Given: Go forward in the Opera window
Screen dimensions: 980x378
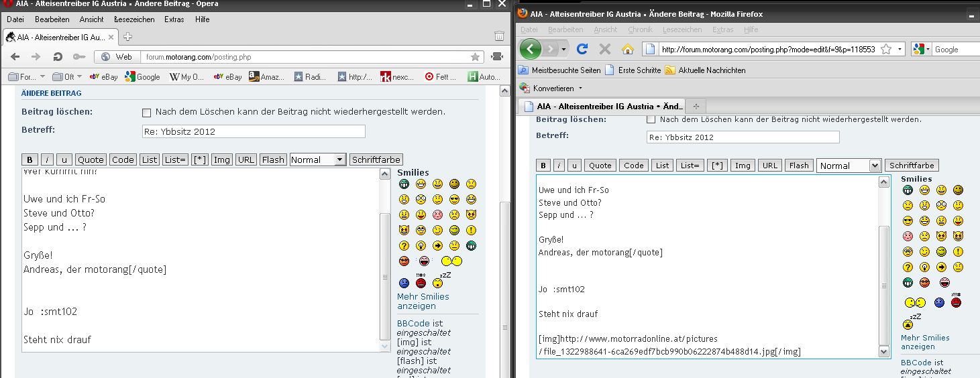Looking at the screenshot, I should (36, 56).
